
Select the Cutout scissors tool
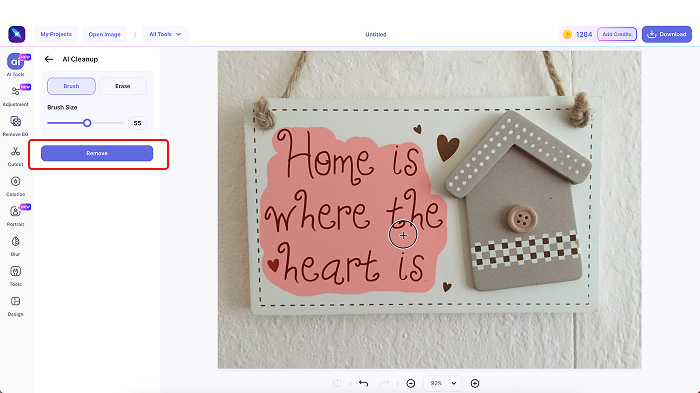click(x=16, y=156)
